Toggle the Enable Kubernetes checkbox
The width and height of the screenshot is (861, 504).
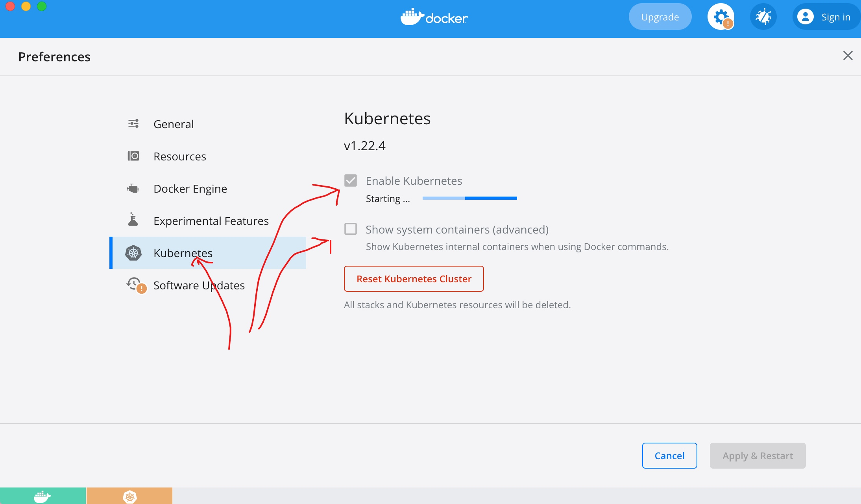point(351,180)
